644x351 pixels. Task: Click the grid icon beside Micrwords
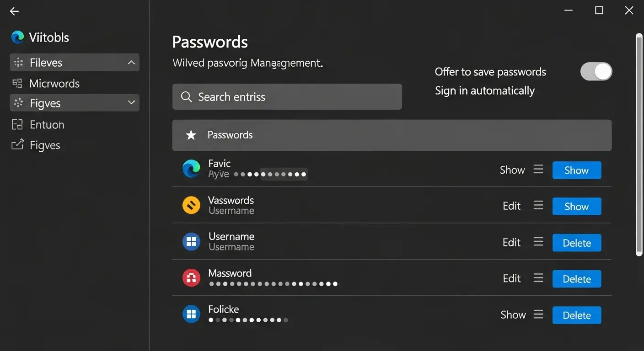17,83
